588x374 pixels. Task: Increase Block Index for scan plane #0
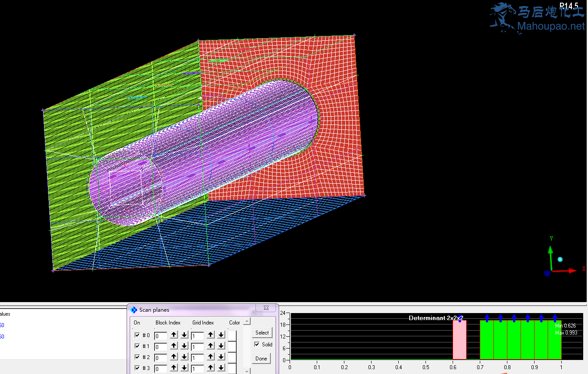click(x=174, y=335)
